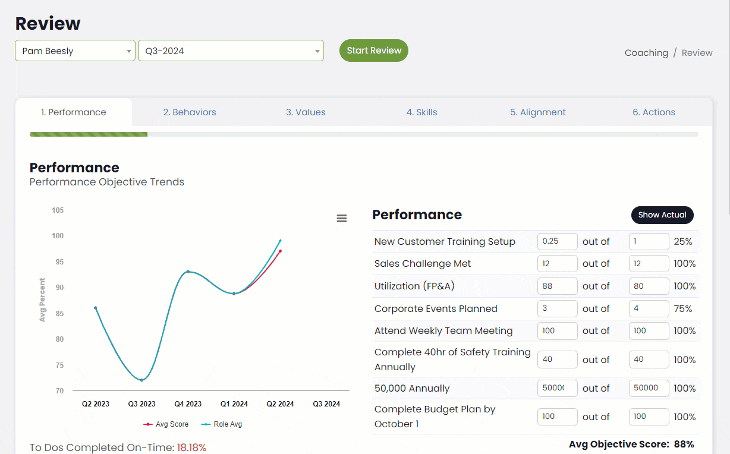Click Corporate Events Planned target field

tap(649, 308)
